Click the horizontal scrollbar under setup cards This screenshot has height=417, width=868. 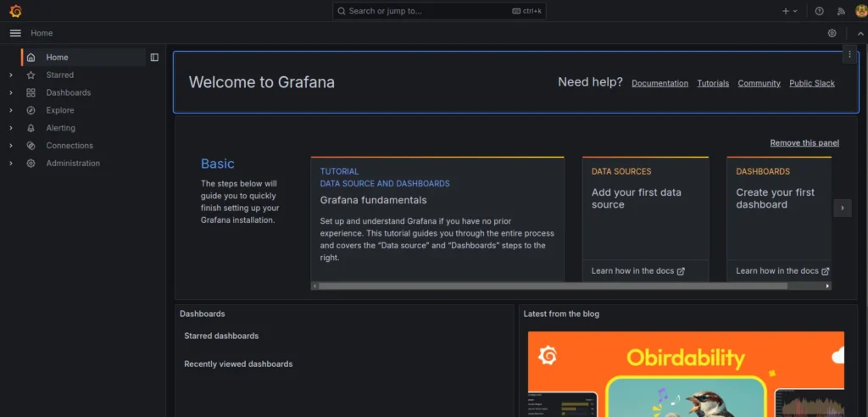(553, 286)
